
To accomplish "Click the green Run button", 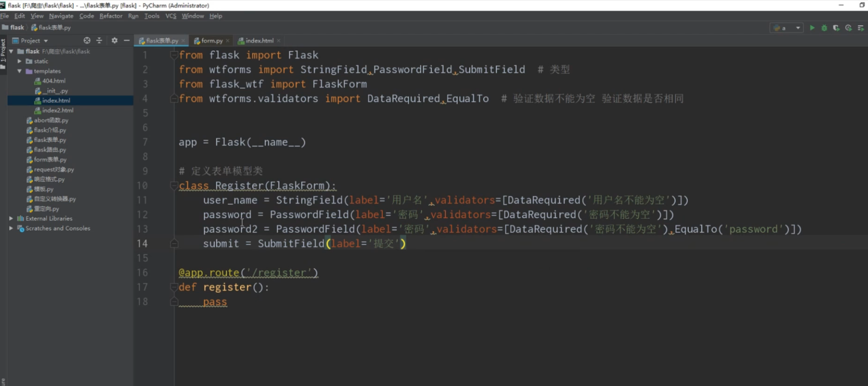I will [812, 28].
